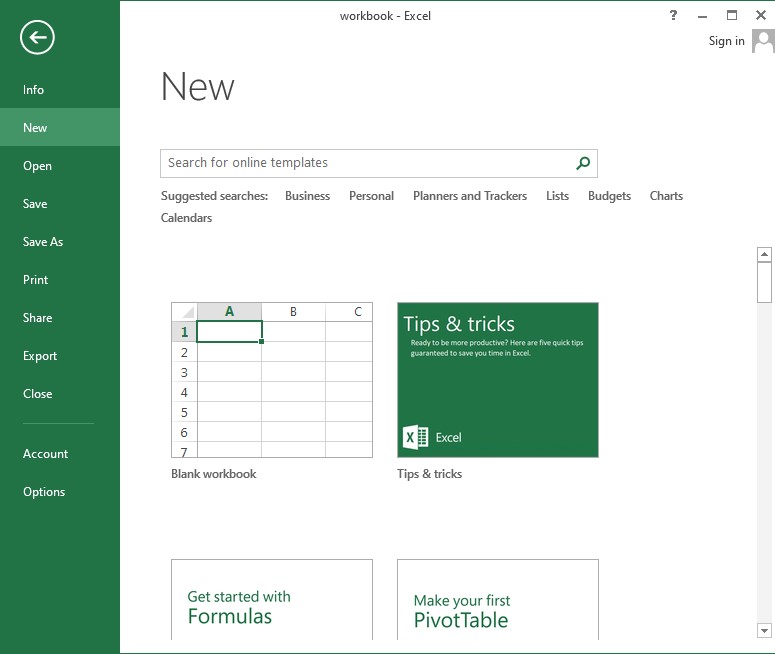Choose Save As from the sidebar

[x=43, y=242]
